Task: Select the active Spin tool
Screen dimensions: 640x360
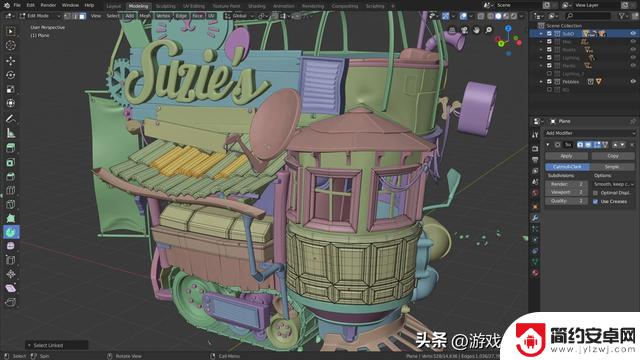Action: 11,232
